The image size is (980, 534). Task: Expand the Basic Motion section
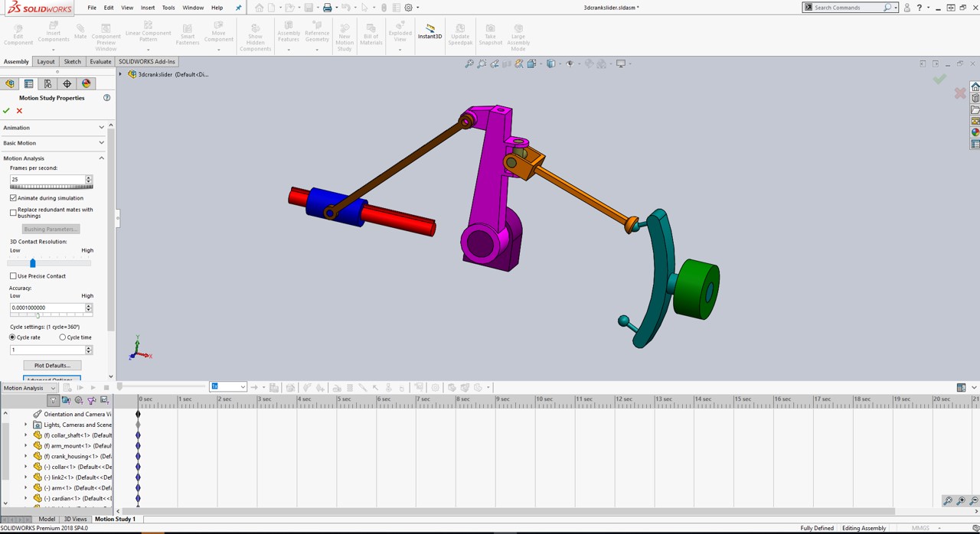point(101,143)
